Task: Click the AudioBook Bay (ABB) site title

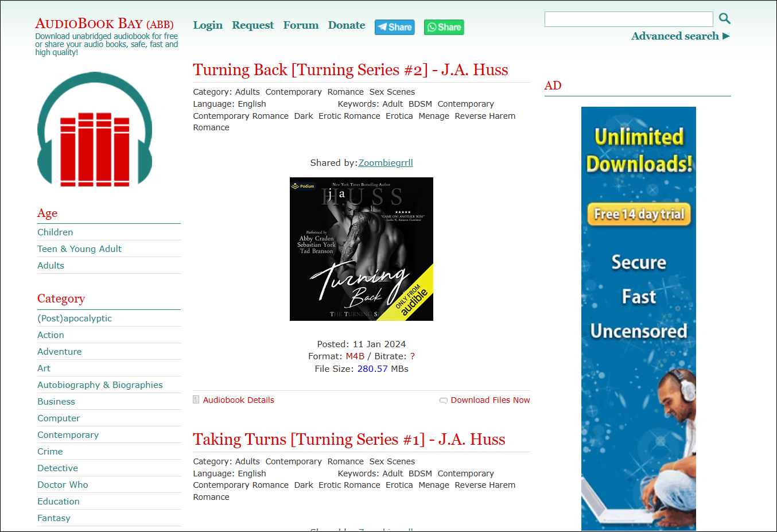Action: (x=104, y=24)
